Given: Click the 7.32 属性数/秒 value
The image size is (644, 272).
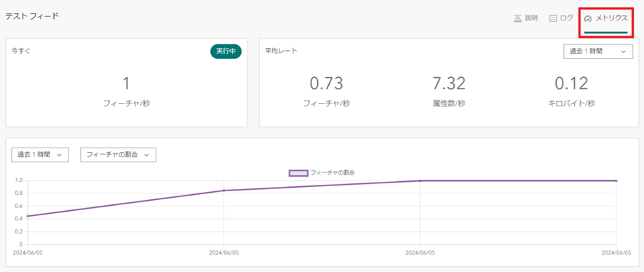Looking at the screenshot, I should tap(449, 84).
